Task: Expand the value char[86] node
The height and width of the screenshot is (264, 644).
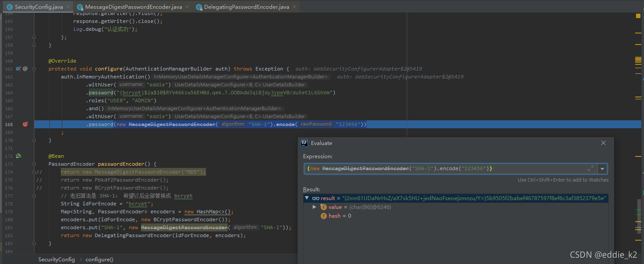Action: (314, 207)
